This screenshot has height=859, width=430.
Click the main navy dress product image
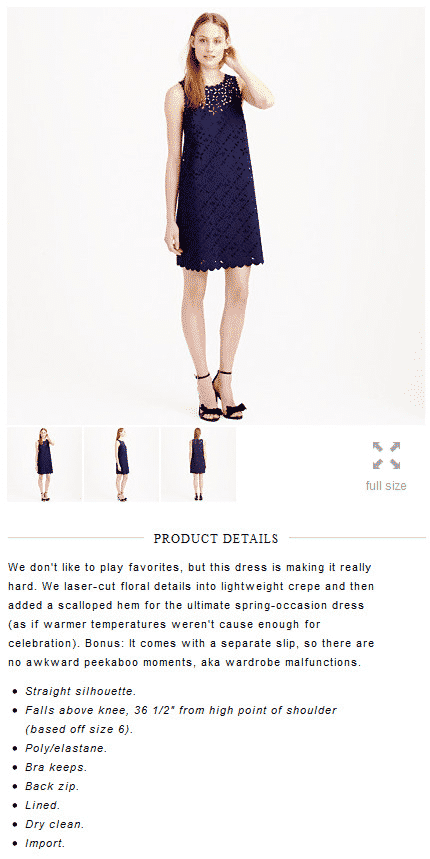point(216,215)
